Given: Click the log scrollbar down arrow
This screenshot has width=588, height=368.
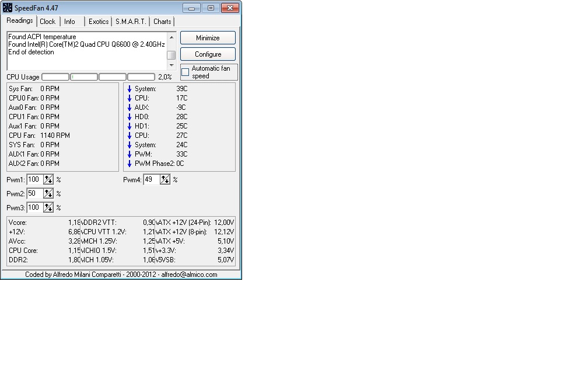Looking at the screenshot, I should point(171,65).
